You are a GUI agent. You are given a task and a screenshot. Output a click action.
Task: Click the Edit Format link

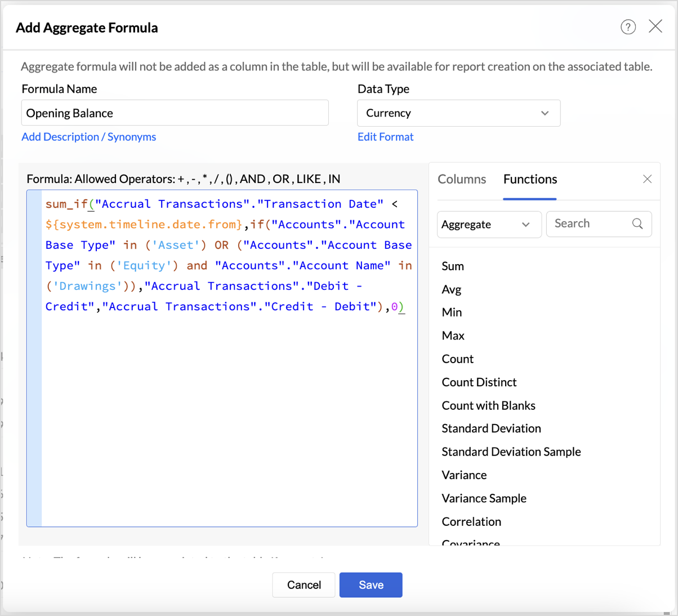click(x=385, y=137)
